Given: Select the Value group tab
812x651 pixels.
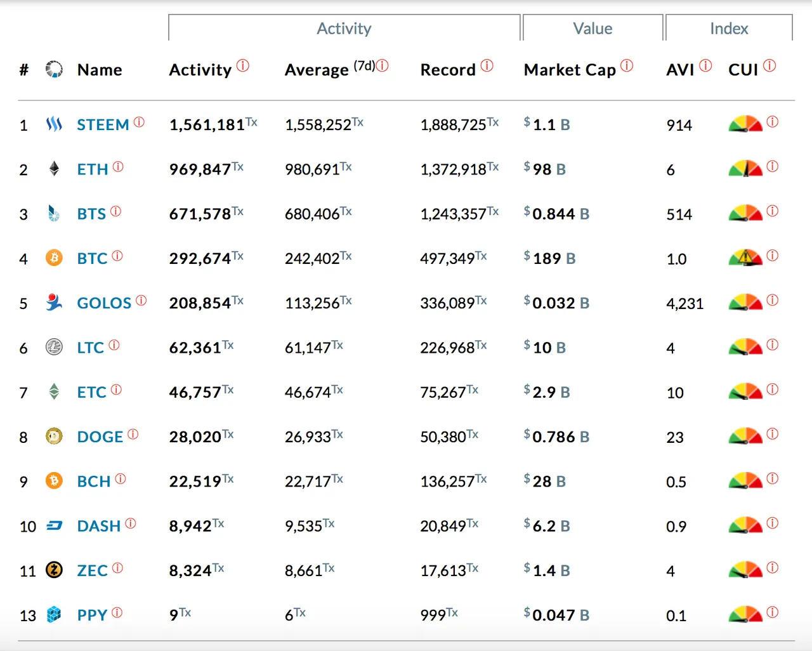Looking at the screenshot, I should (593, 29).
